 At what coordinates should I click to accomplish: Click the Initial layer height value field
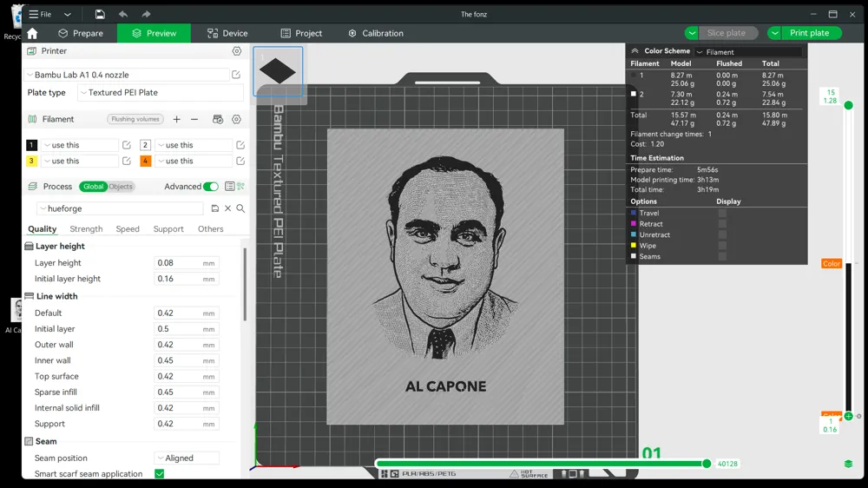[187, 279]
